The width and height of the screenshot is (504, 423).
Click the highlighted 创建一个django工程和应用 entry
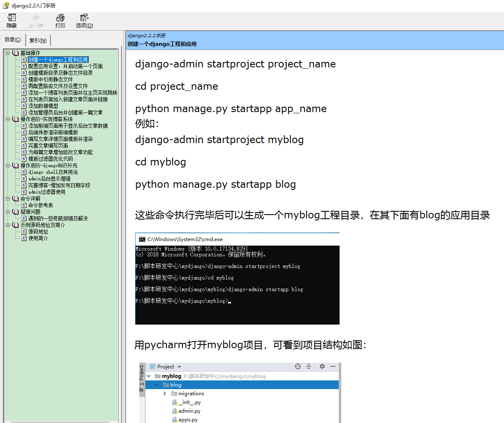click(58, 60)
